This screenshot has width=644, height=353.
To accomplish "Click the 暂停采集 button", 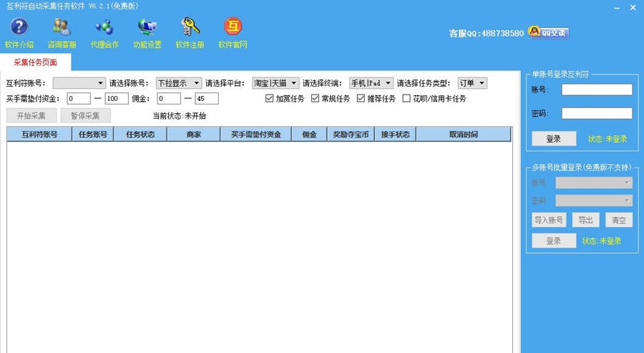I will click(x=85, y=116).
